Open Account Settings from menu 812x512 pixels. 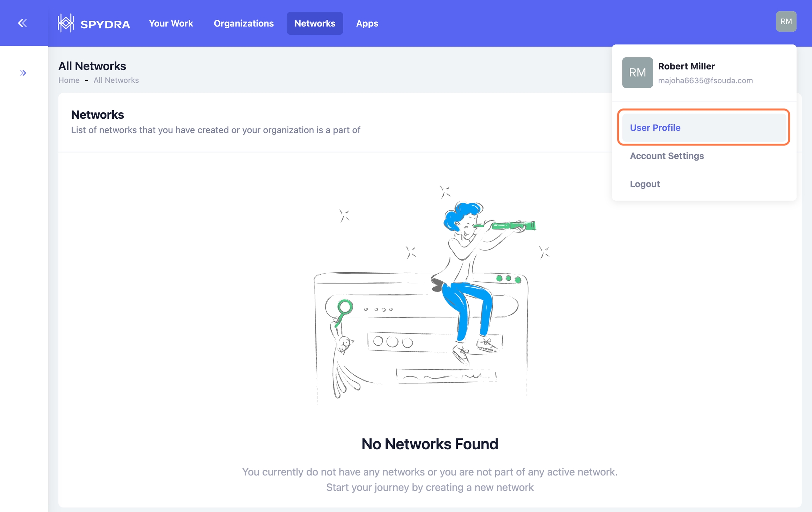(x=667, y=156)
